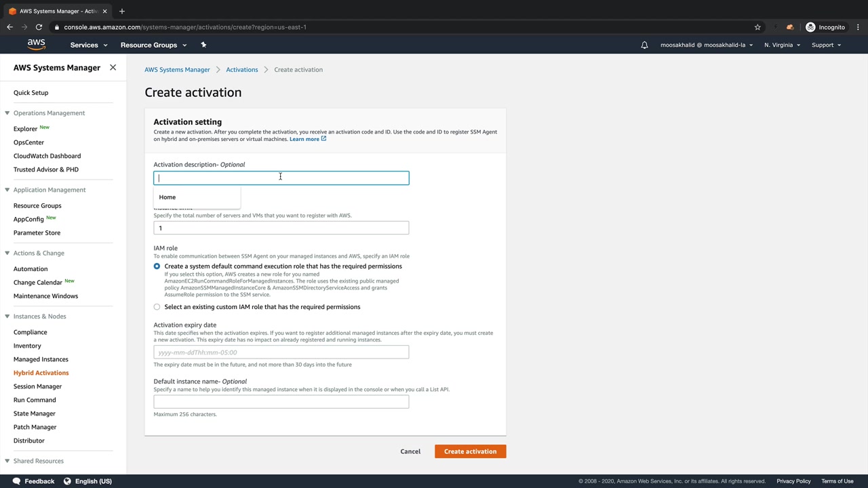Open Maintenance Windows

click(45, 296)
